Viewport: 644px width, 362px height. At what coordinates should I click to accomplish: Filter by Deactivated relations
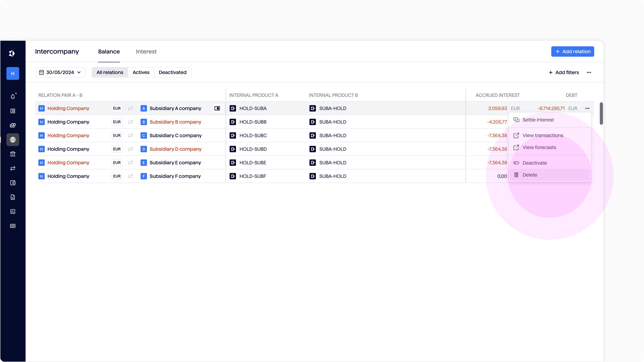point(173,72)
